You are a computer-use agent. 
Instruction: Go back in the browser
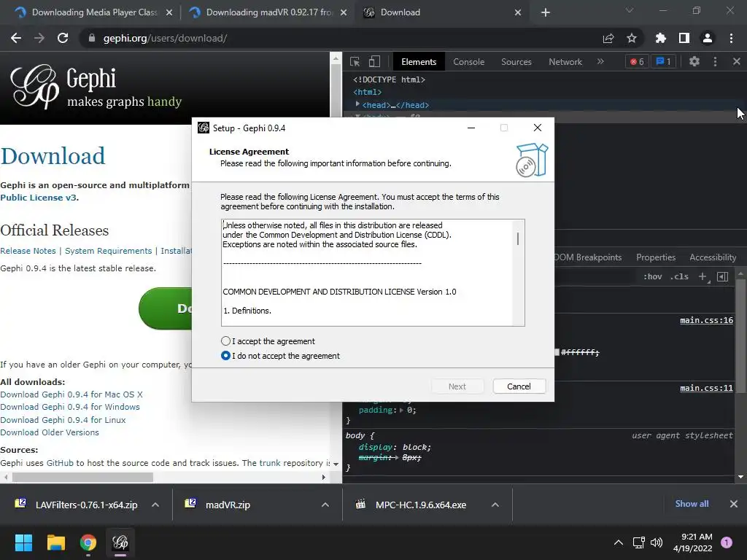(16, 38)
